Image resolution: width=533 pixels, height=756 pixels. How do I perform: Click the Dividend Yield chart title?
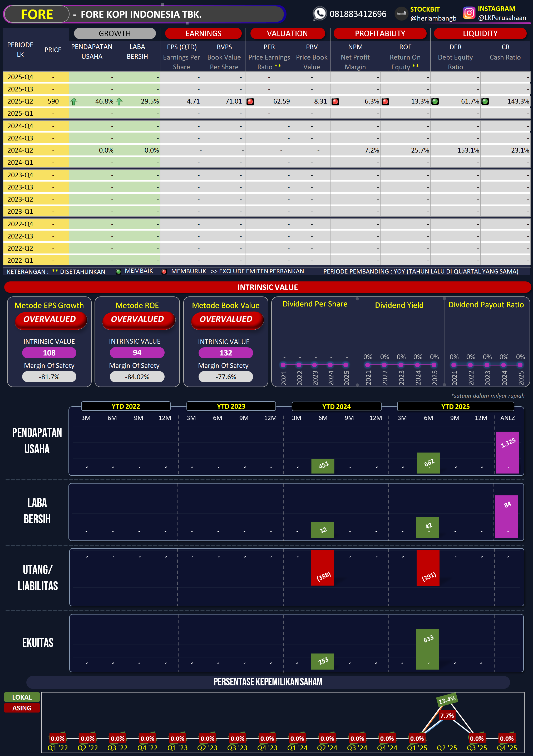[399, 305]
